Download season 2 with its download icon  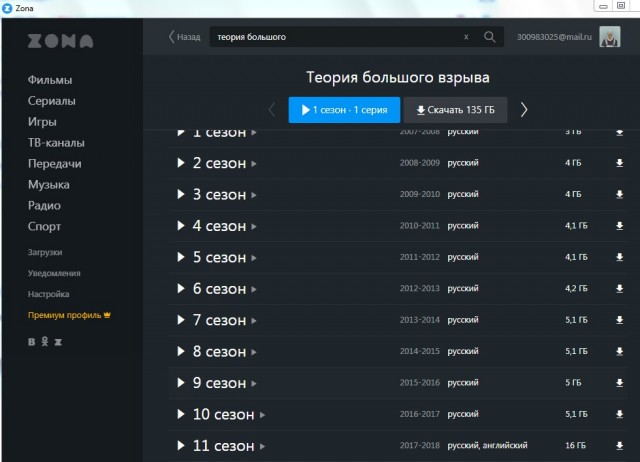pyautogui.click(x=619, y=163)
